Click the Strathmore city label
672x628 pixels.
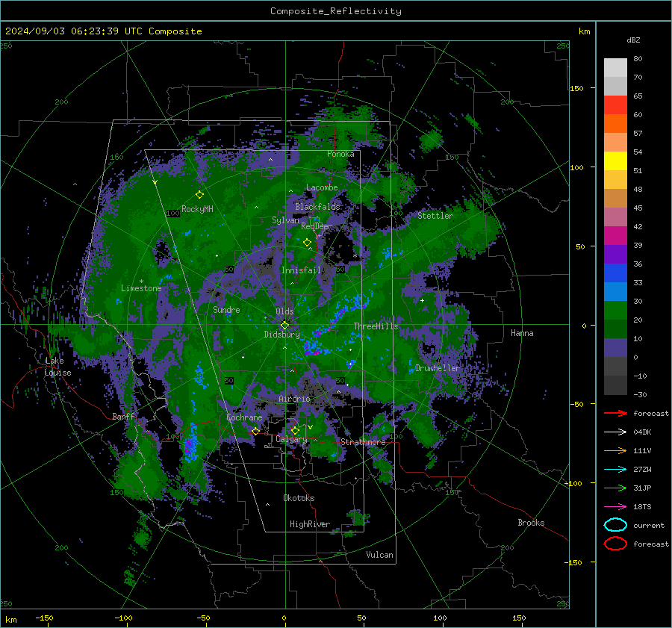click(x=363, y=442)
